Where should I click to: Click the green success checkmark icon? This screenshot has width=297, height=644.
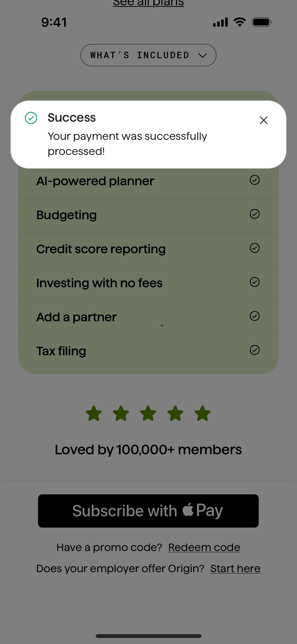click(31, 118)
